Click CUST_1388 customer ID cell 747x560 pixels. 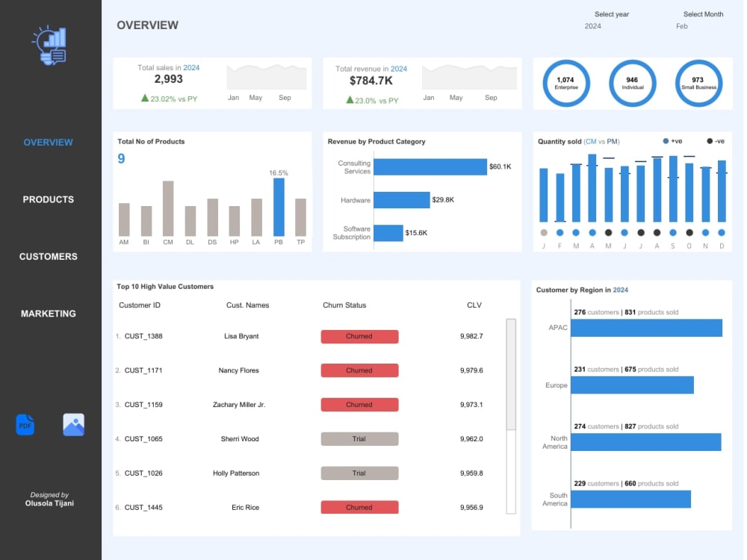point(143,336)
